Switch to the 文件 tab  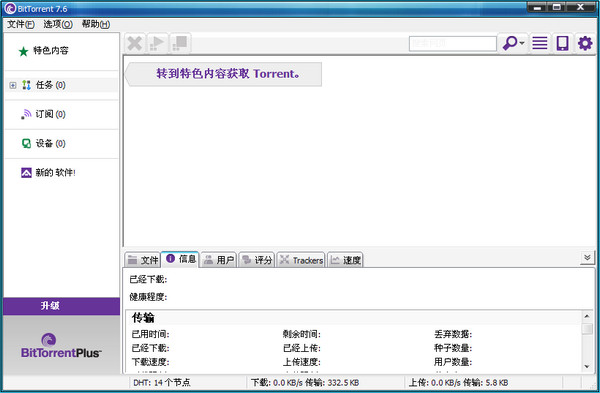(x=142, y=260)
